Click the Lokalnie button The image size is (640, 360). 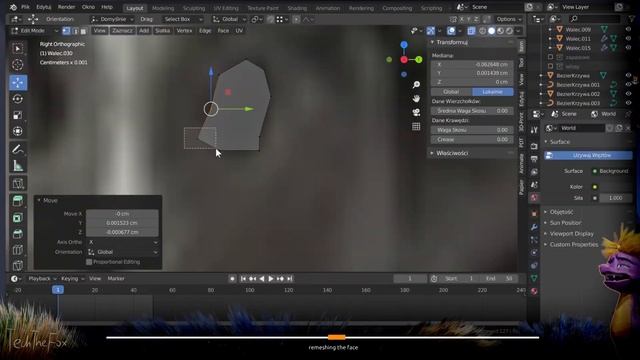tap(493, 92)
